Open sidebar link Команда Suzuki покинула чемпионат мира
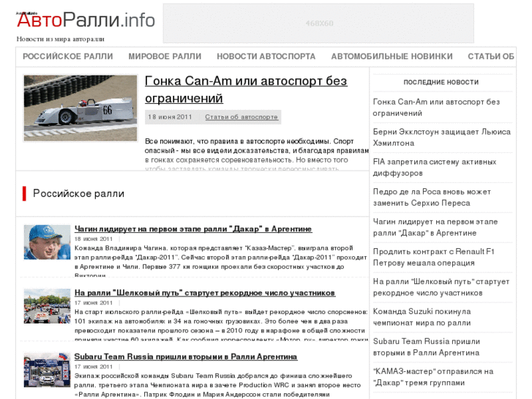The height and width of the screenshot is (399, 532). [422, 317]
